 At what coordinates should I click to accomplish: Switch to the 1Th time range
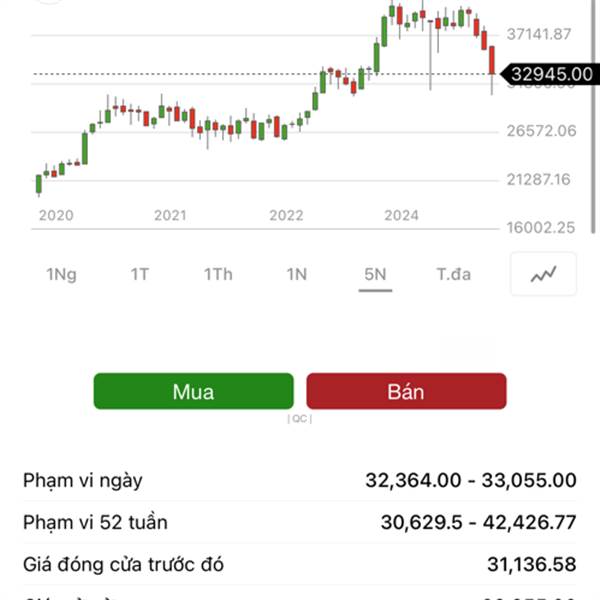pos(218,274)
